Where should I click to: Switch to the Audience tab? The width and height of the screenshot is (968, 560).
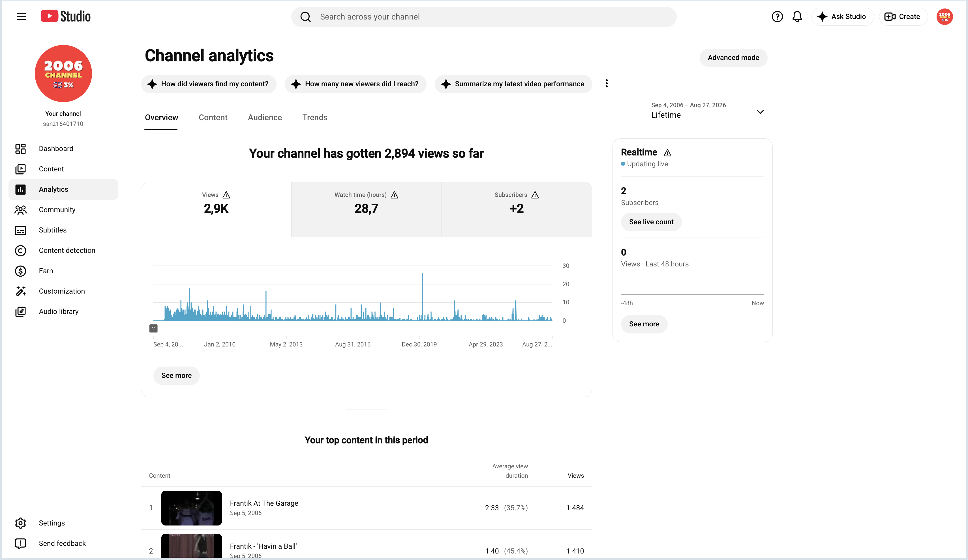(x=265, y=117)
